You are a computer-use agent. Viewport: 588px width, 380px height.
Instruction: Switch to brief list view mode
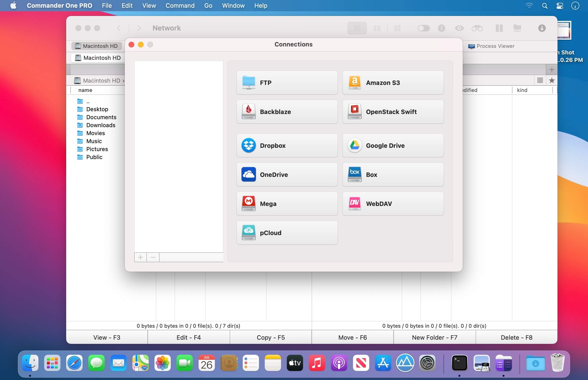pyautogui.click(x=377, y=28)
